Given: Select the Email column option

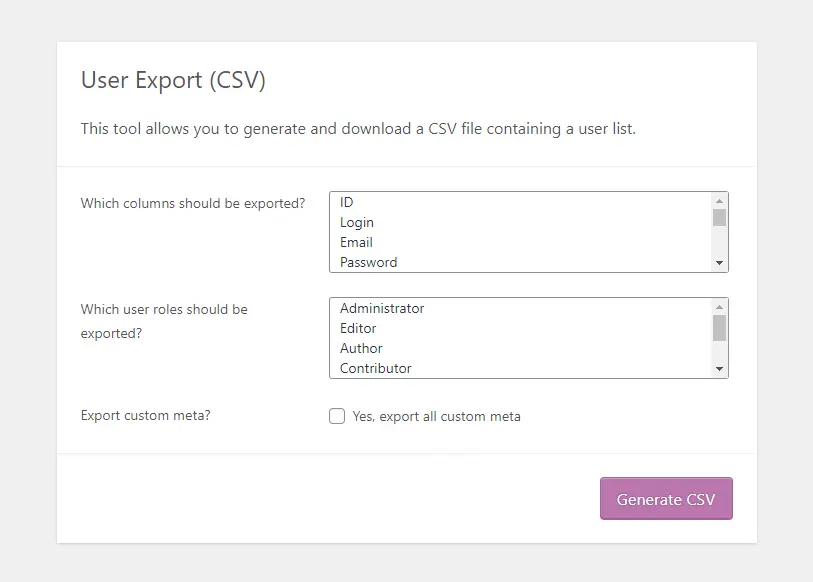Looking at the screenshot, I should point(355,242).
